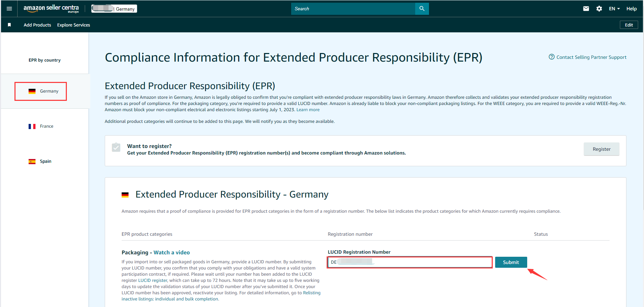Click Contact Selling Partner Support link

tap(591, 57)
